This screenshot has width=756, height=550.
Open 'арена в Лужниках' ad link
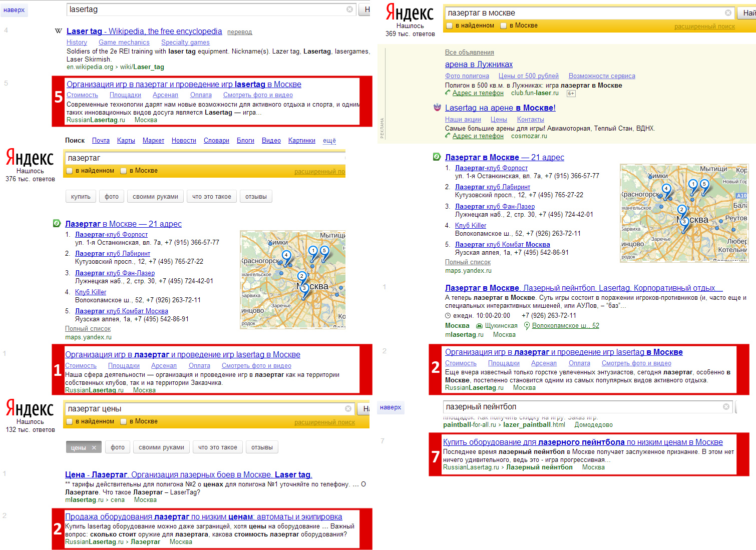pyautogui.click(x=479, y=64)
